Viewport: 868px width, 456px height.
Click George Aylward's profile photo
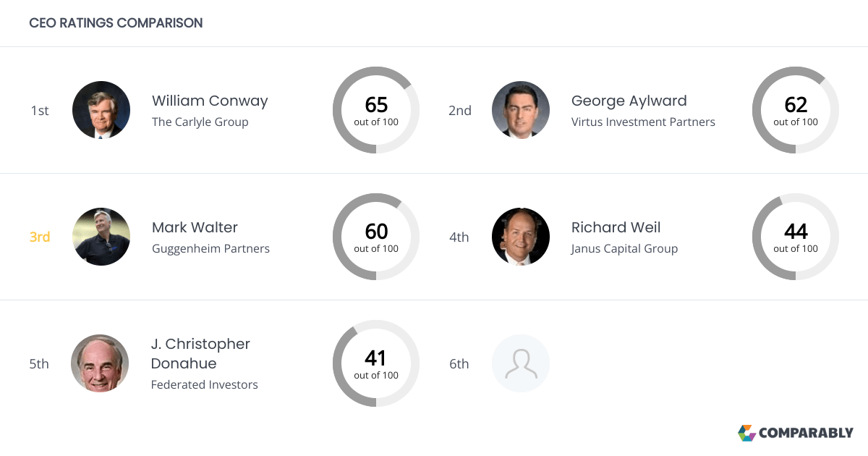(x=521, y=110)
